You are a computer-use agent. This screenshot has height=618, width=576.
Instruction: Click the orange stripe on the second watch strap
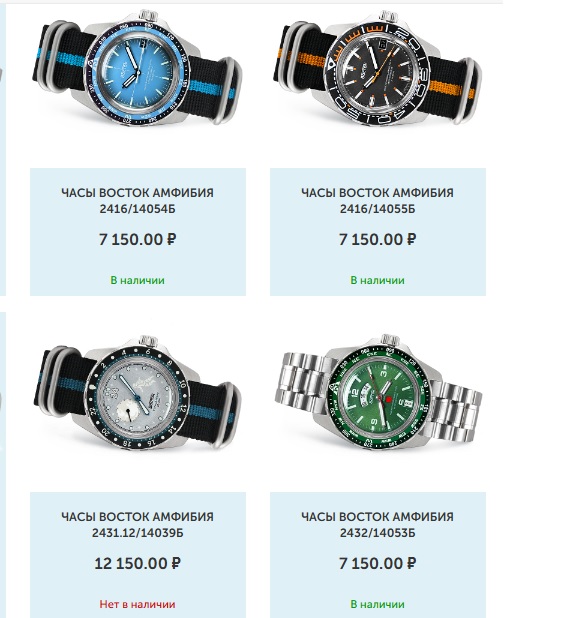click(x=451, y=89)
